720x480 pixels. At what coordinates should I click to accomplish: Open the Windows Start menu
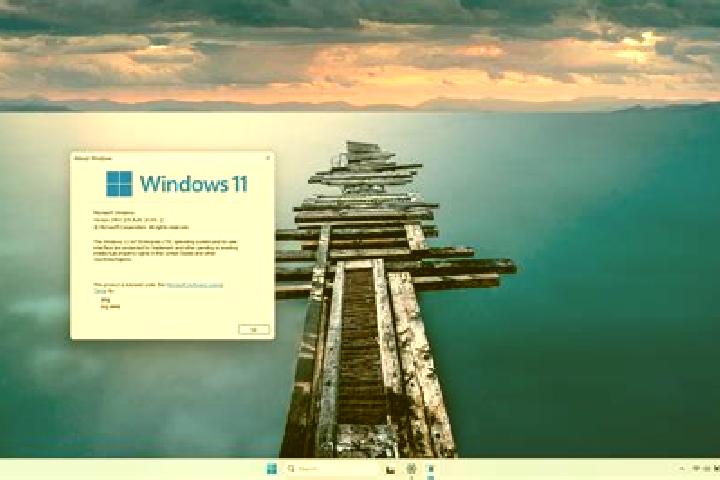pos(271,469)
